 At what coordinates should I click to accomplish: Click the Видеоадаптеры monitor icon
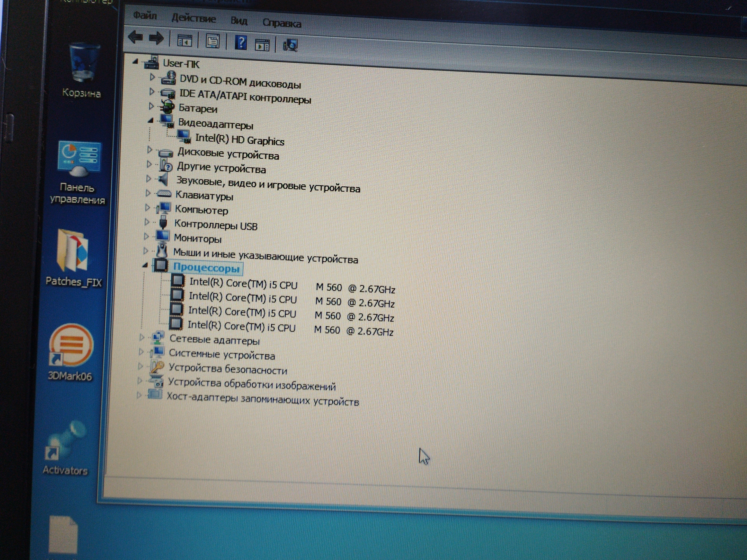[x=167, y=121]
